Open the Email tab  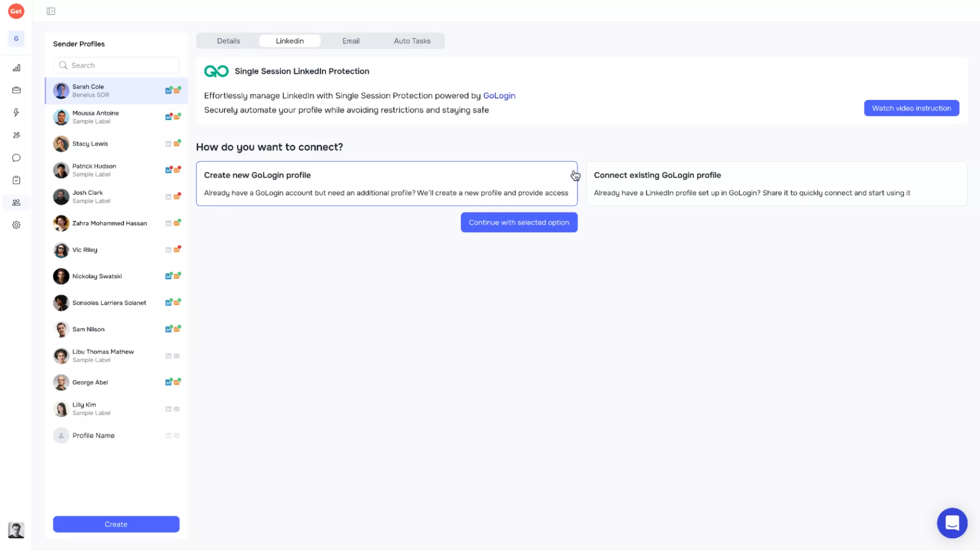tap(351, 41)
